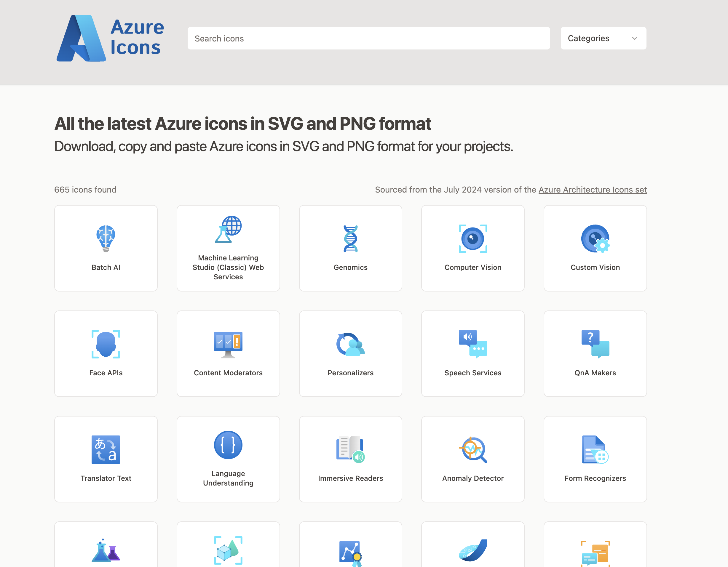Click the QnA Makers label text
The height and width of the screenshot is (567, 728).
(595, 373)
